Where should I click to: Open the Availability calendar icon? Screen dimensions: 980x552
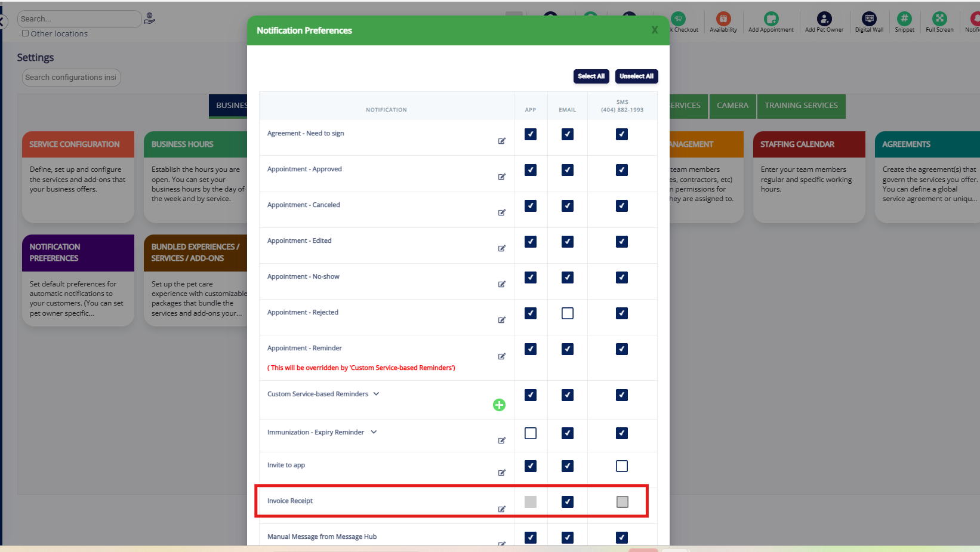[723, 19]
